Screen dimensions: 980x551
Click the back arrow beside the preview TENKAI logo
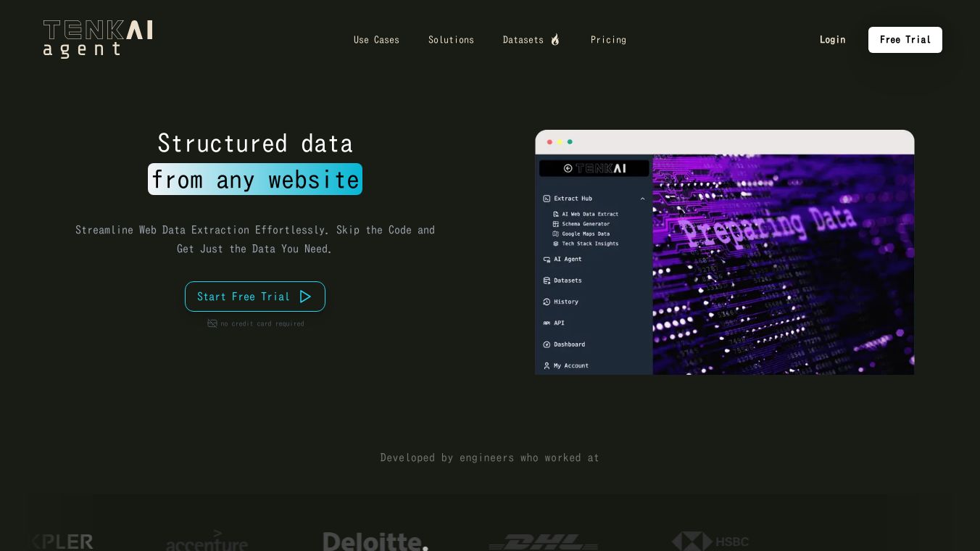(568, 168)
